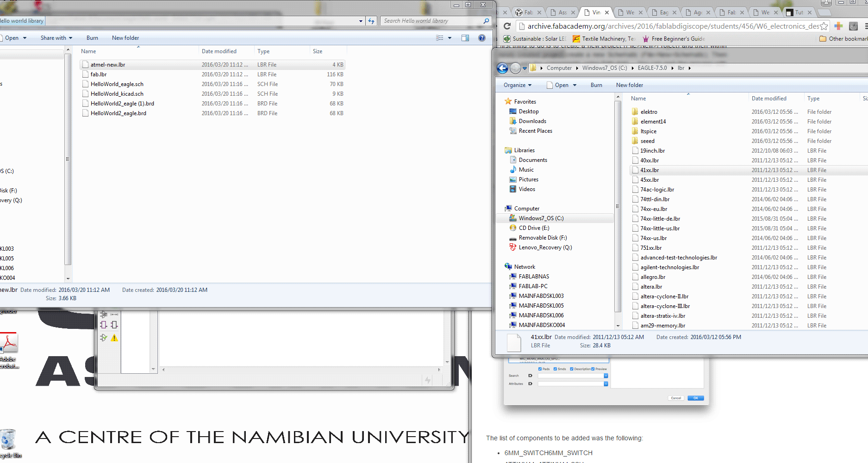Click Computer in the breadcrumb path

coord(559,68)
